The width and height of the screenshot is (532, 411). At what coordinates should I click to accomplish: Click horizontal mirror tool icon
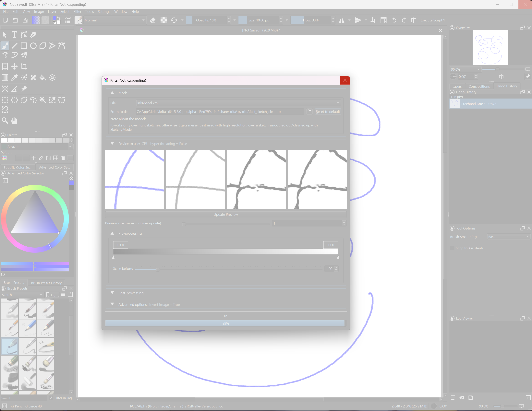coord(342,20)
